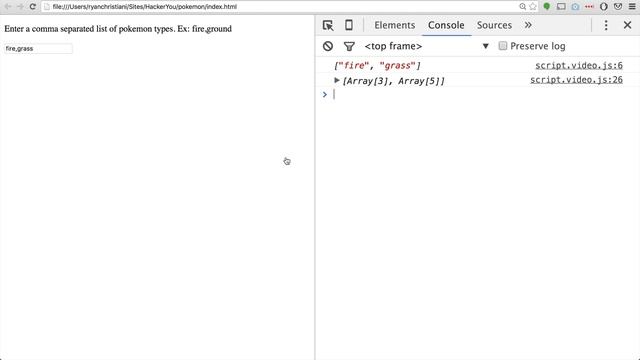Open the top frame context dropdown
640x360 pixels.
coord(427,46)
